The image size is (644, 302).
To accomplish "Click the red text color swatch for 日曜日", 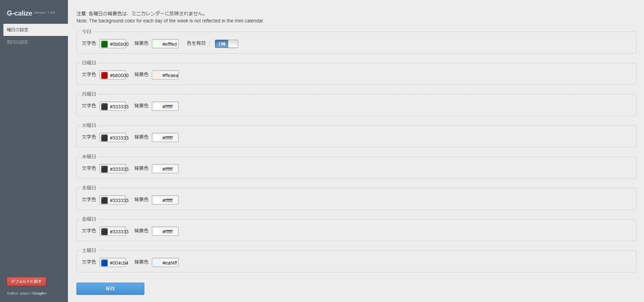I will coord(104,75).
